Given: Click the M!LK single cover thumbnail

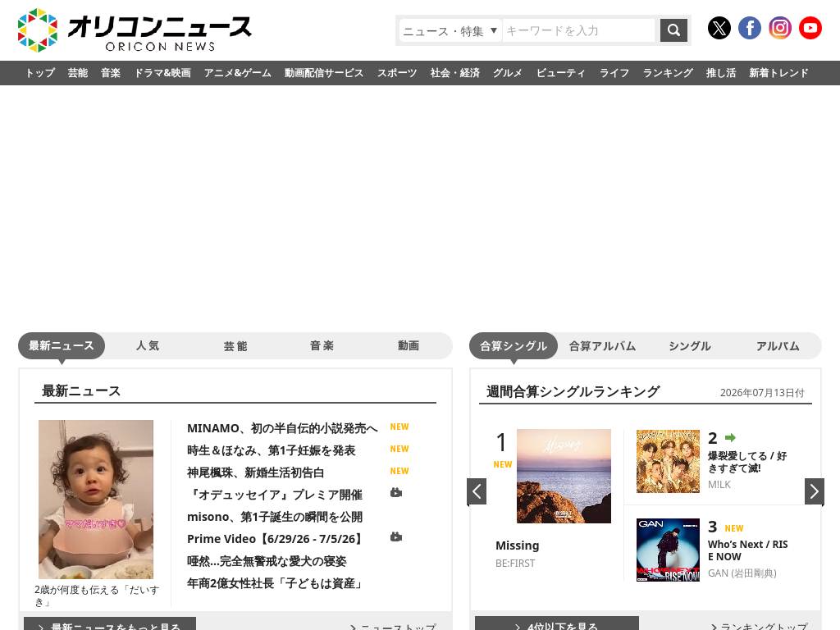Looking at the screenshot, I should (668, 461).
